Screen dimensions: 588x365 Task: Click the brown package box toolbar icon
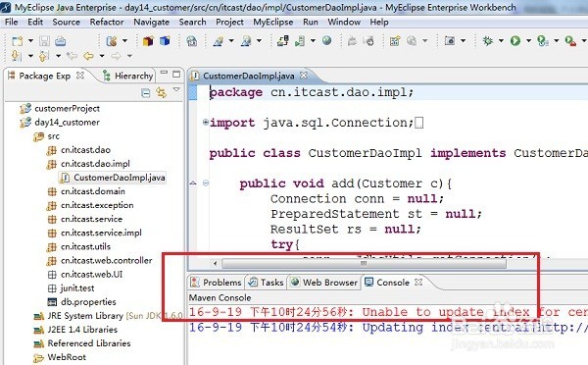[148, 40]
